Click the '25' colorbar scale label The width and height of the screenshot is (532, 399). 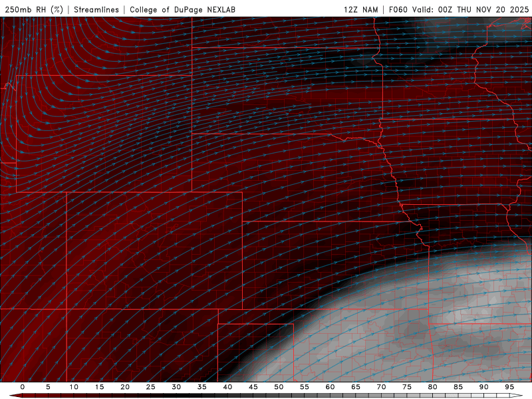point(150,387)
